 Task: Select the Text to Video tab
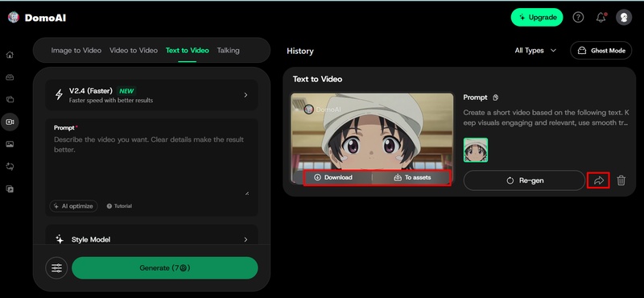click(x=188, y=51)
